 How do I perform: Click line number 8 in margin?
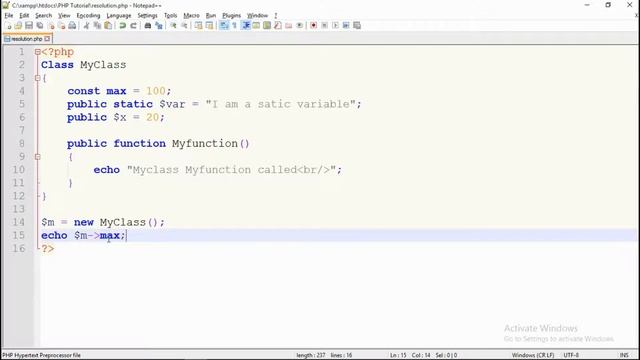21,144
